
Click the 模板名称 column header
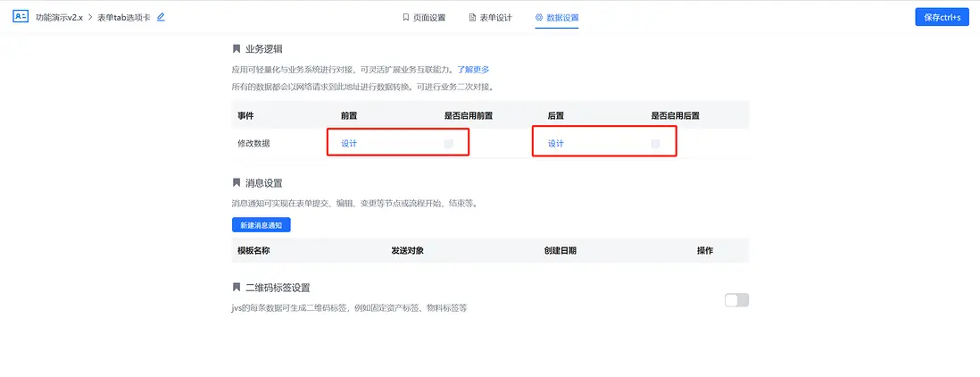click(x=253, y=250)
